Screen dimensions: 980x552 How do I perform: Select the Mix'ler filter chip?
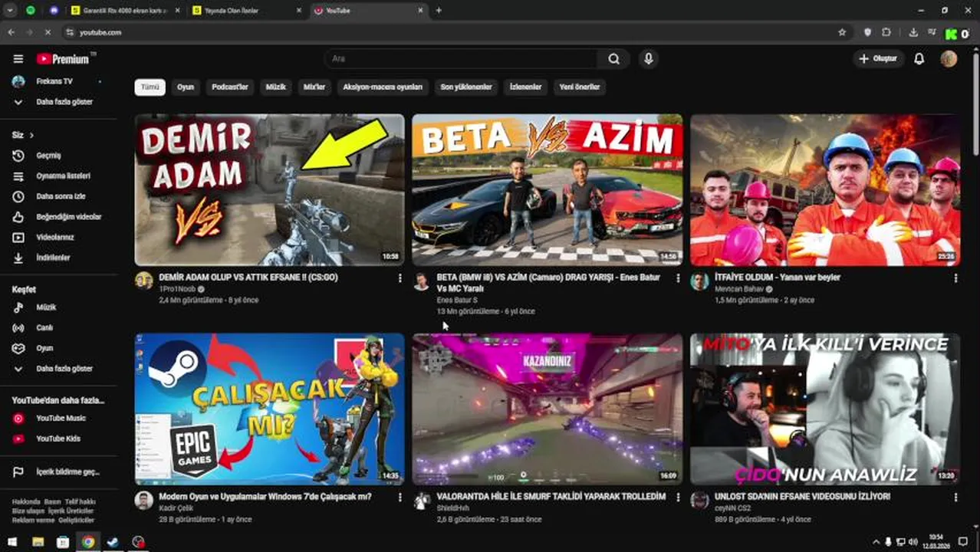point(314,87)
